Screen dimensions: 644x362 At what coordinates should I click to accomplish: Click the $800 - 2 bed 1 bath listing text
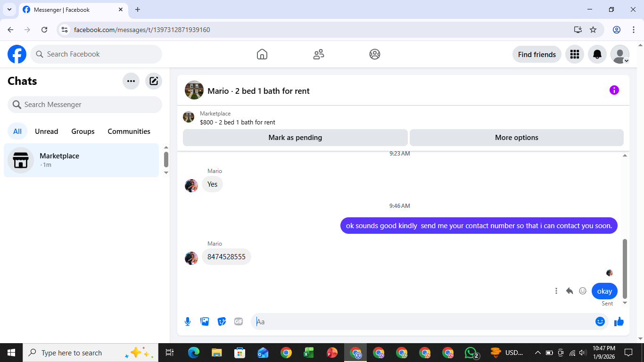pos(238,123)
